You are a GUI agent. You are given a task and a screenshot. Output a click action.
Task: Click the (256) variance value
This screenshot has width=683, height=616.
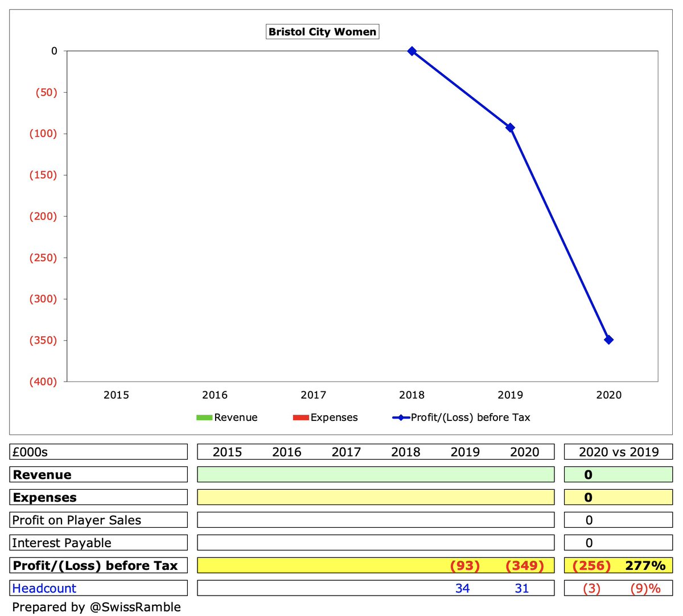(591, 566)
